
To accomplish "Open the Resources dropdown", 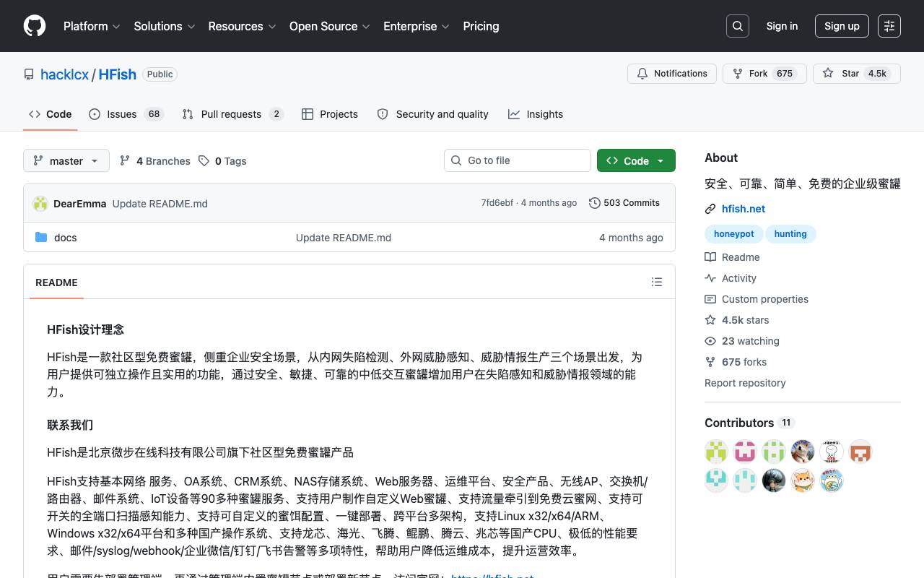I will (x=243, y=26).
